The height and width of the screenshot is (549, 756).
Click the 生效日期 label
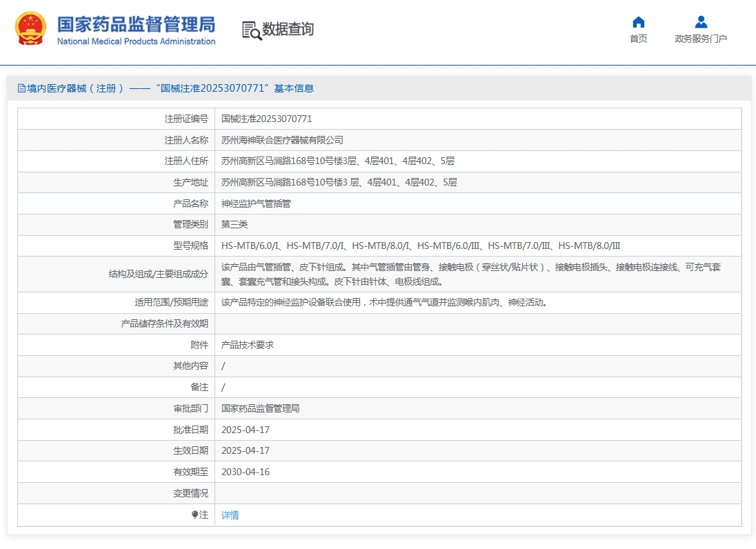coord(190,450)
